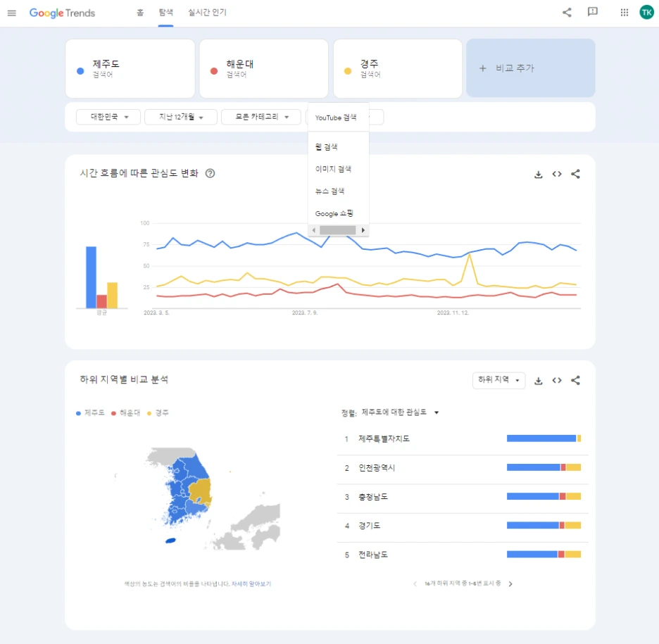Image resolution: width=659 pixels, height=644 pixels.
Task: Select 이미지 검색 option
Action: [x=339, y=169]
